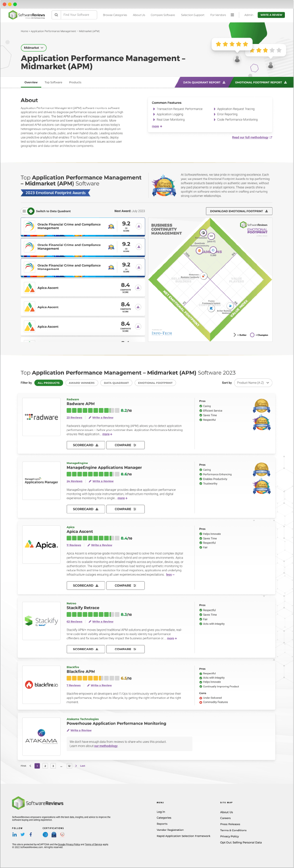This screenshot has height=868, width=294.
Task: Click the ParaSolution marker on the footprint chart
Action: [203, 233]
